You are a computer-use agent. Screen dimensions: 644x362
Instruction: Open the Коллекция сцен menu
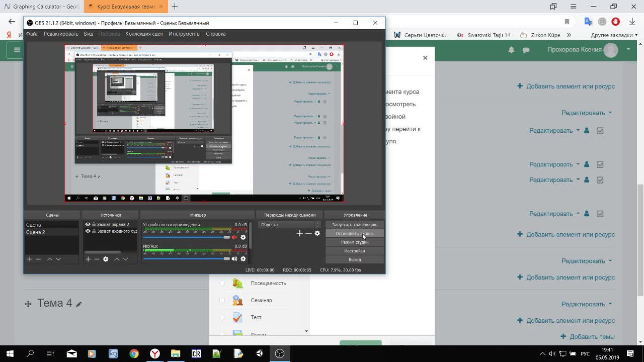click(x=144, y=34)
